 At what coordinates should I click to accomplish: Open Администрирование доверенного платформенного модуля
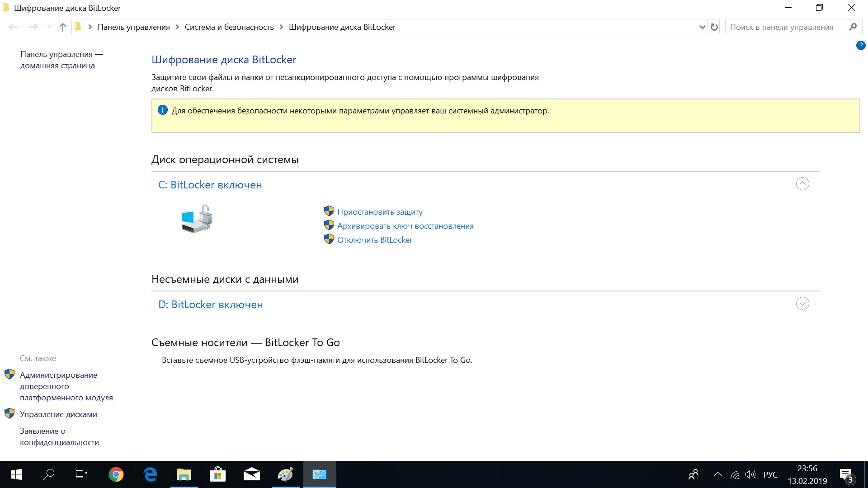coord(66,386)
